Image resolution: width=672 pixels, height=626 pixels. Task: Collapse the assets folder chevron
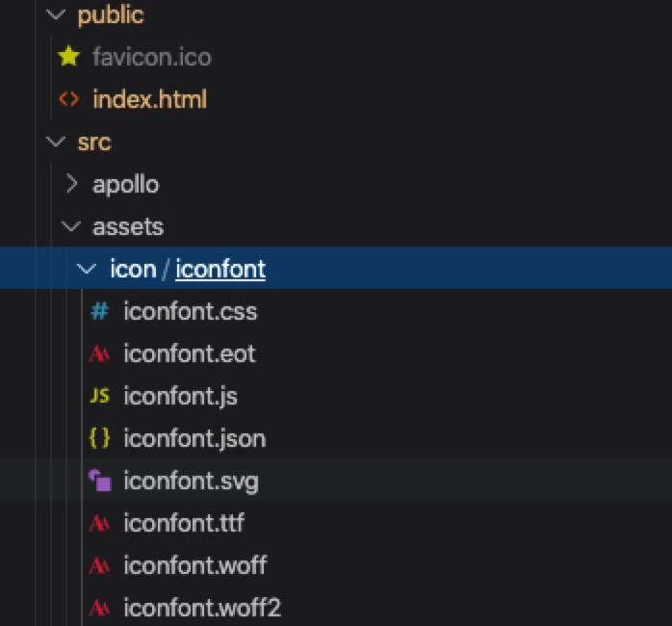[x=71, y=226]
